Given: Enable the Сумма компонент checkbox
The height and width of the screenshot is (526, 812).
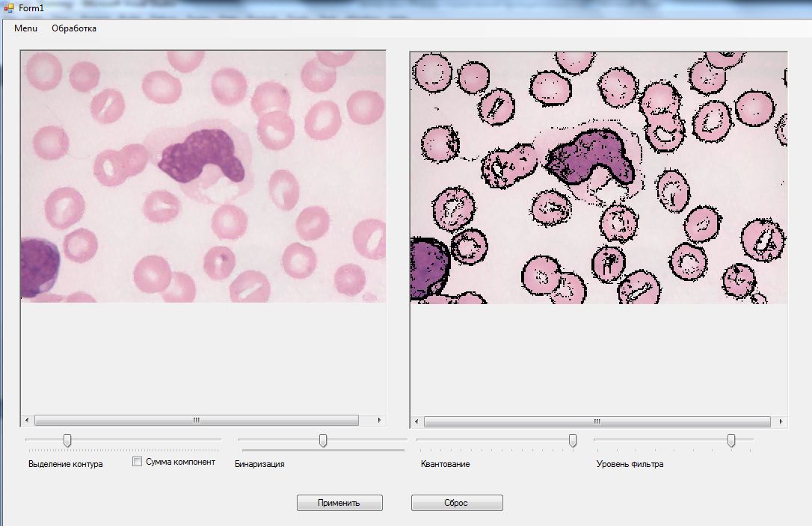Looking at the screenshot, I should pos(138,462).
